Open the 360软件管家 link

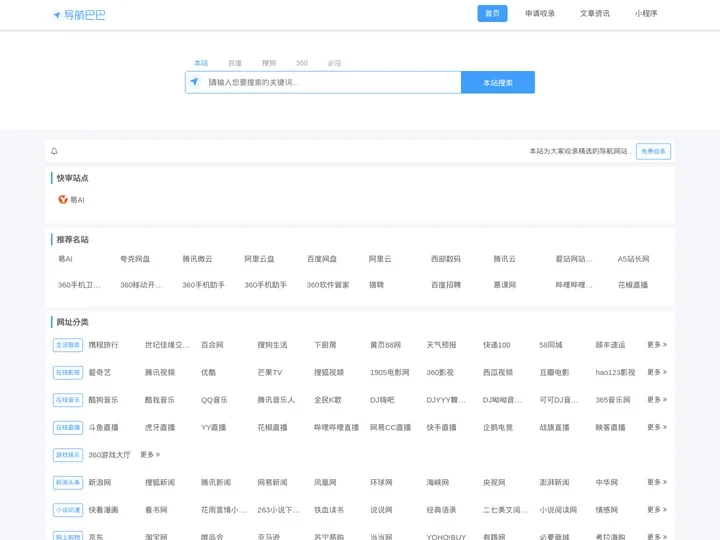tap(328, 285)
